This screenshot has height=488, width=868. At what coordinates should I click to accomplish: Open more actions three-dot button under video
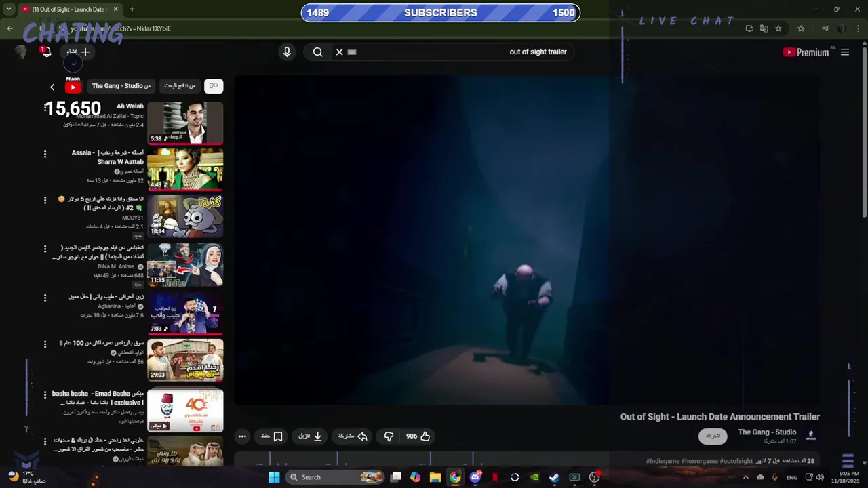242,436
